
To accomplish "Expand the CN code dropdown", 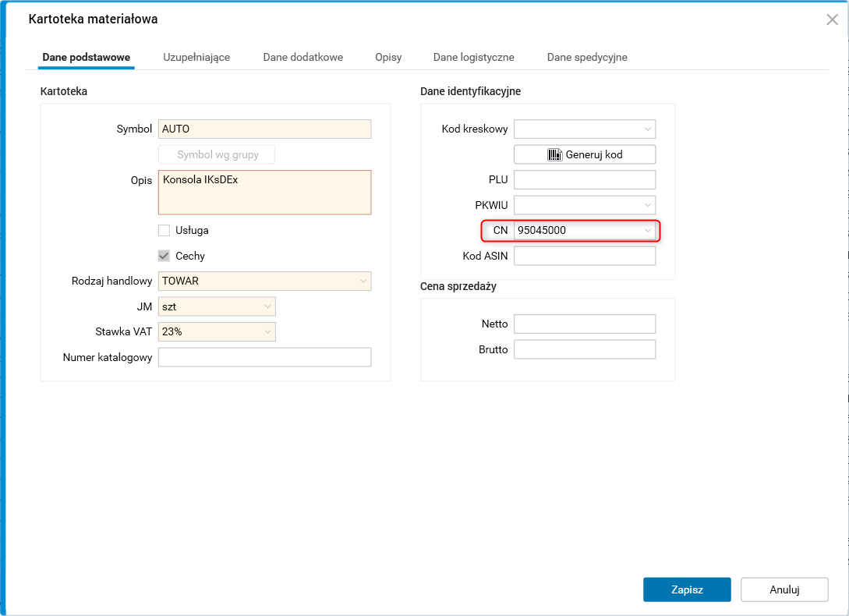I will coord(648,231).
